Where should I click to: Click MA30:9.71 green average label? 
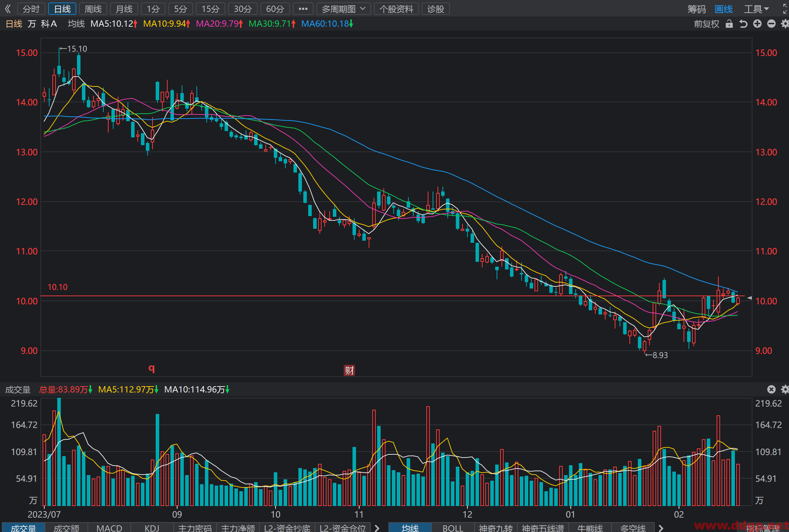tap(272, 24)
